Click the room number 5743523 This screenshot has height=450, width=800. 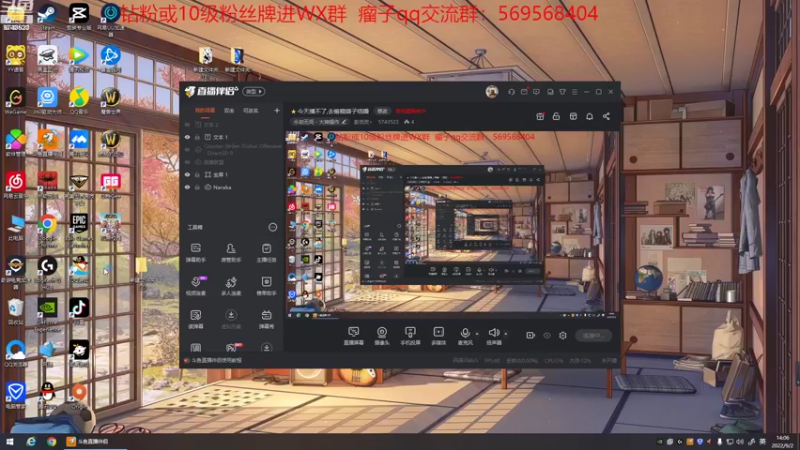click(x=388, y=122)
